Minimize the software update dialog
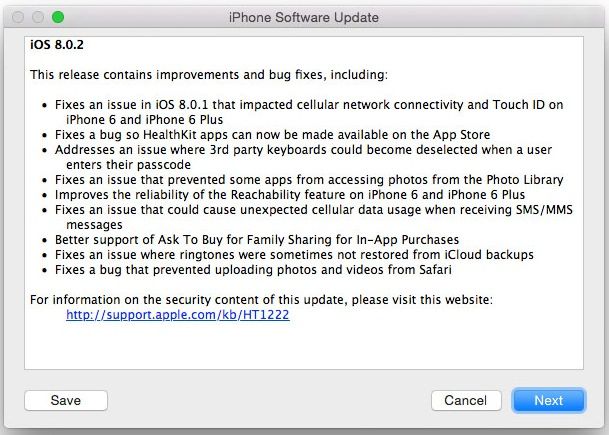The image size is (609, 435). 38,18
